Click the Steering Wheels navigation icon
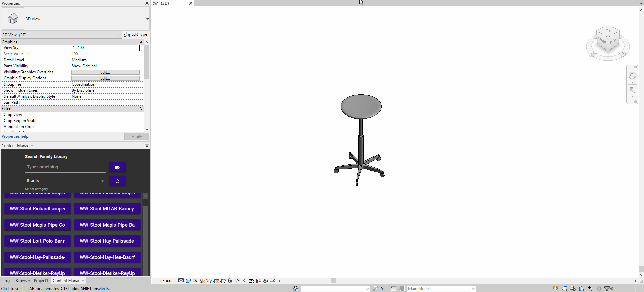This screenshot has height=292, width=644. (632, 75)
